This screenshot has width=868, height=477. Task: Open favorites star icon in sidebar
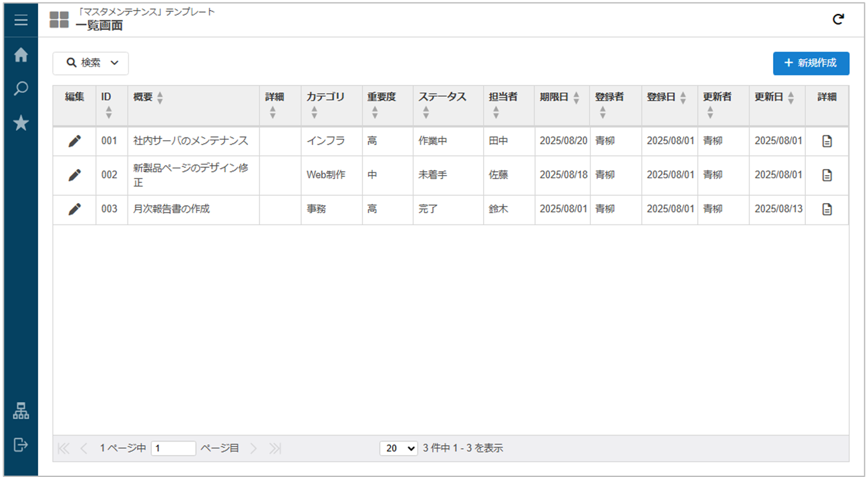tap(21, 123)
